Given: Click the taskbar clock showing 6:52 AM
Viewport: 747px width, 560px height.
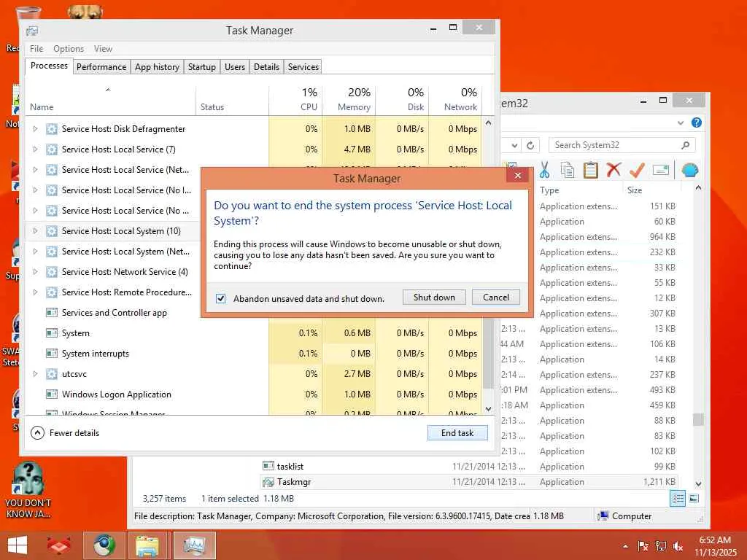Looking at the screenshot, I should (715, 545).
